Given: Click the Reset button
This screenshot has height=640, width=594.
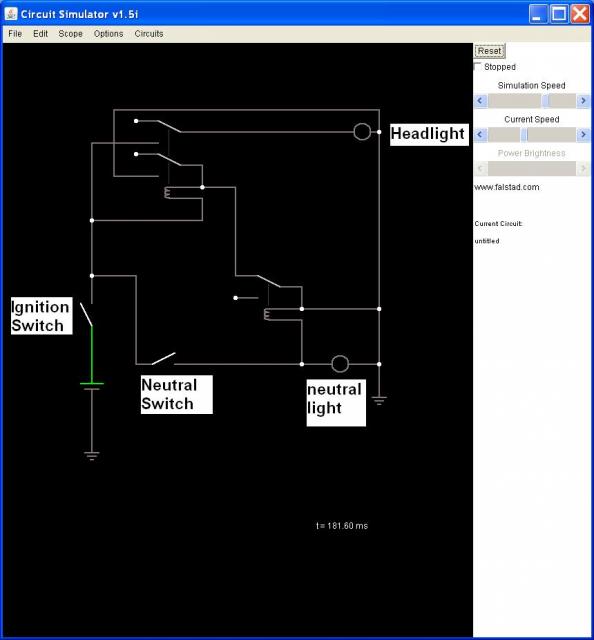Looking at the screenshot, I should point(489,51).
